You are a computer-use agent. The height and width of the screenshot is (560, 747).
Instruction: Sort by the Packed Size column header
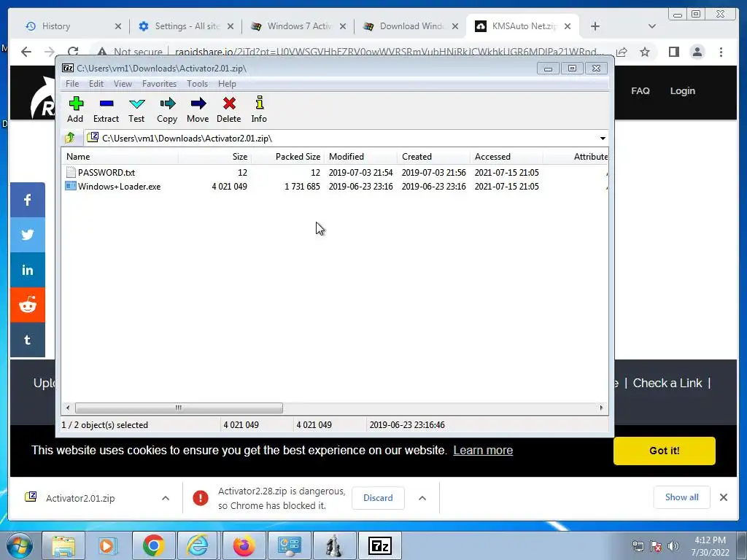coord(287,157)
